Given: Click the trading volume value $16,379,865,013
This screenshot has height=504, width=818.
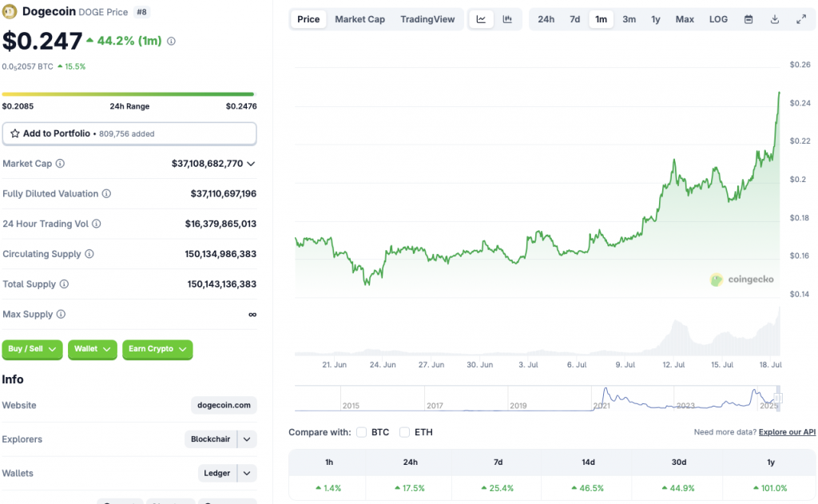Looking at the screenshot, I should 220,224.
